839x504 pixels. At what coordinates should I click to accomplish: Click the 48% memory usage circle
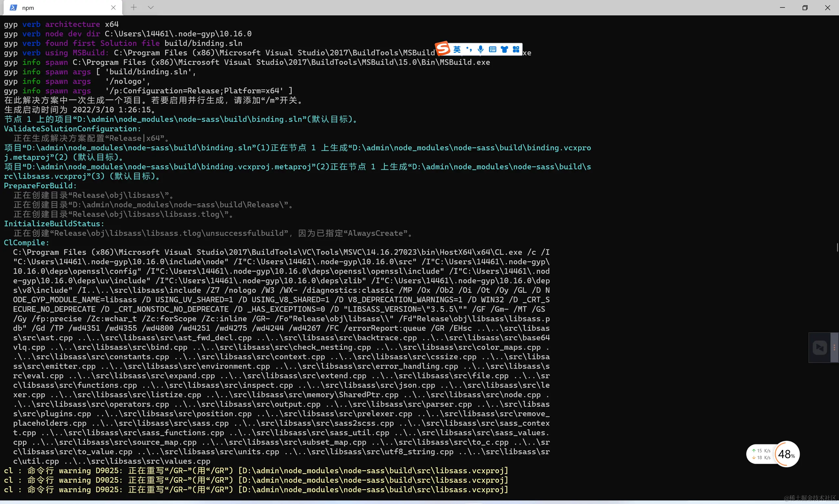click(786, 454)
